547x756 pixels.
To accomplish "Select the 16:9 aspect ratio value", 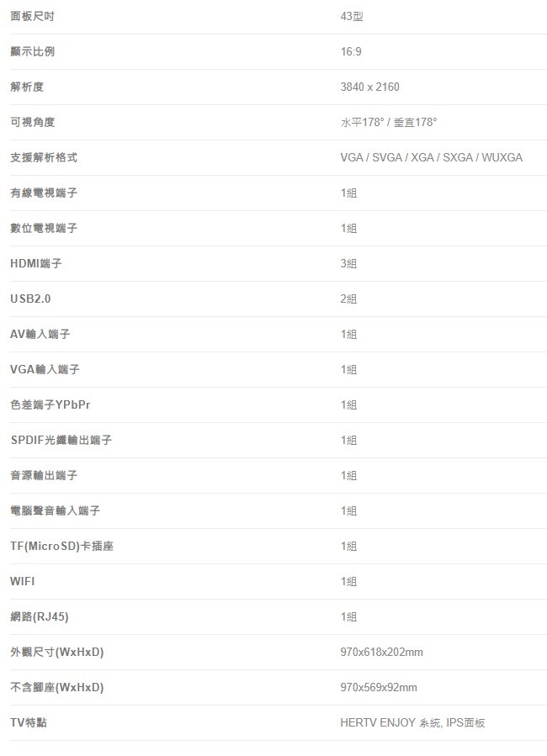I will coord(351,51).
